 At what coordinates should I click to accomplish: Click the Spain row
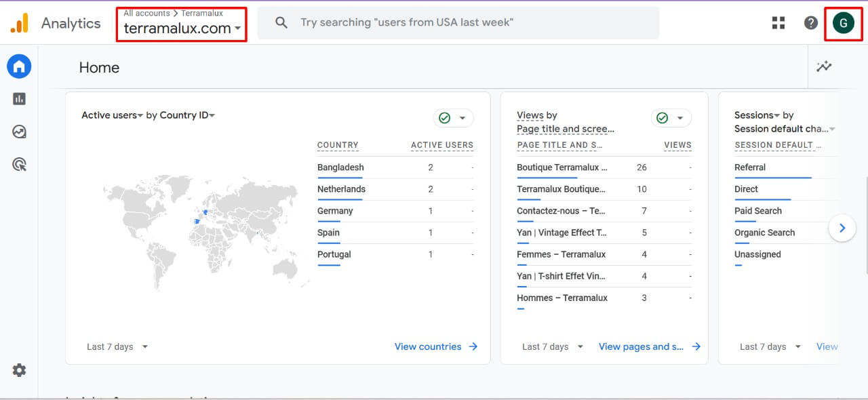[395, 233]
